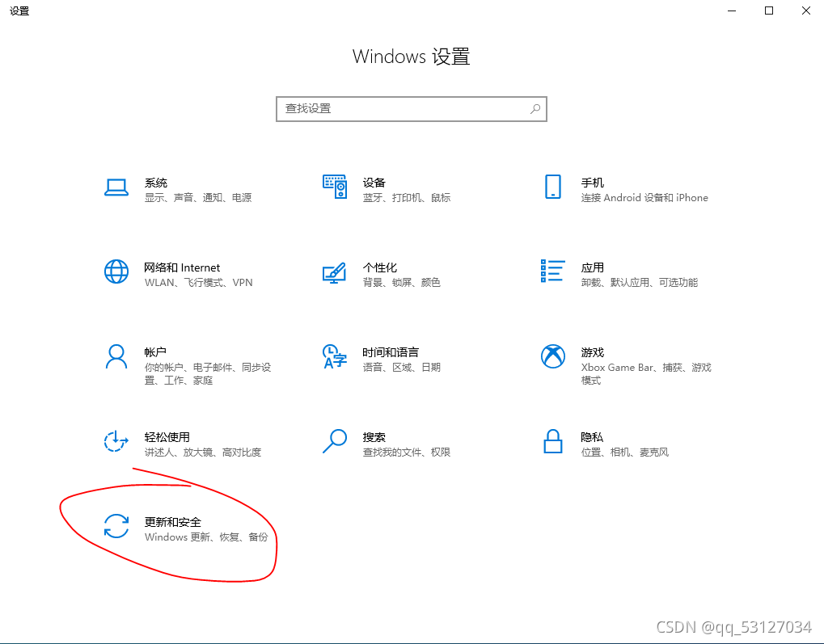Select the 隐私 heading
The height and width of the screenshot is (644, 824).
(x=592, y=437)
